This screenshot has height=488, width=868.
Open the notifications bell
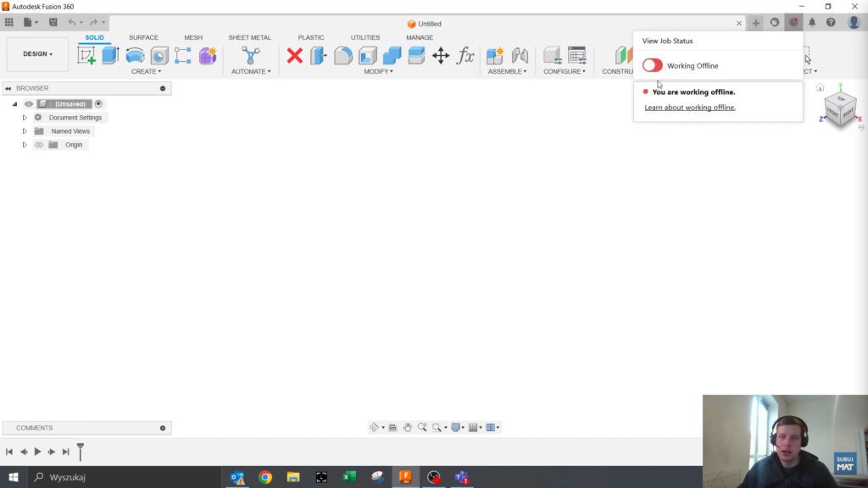click(812, 23)
